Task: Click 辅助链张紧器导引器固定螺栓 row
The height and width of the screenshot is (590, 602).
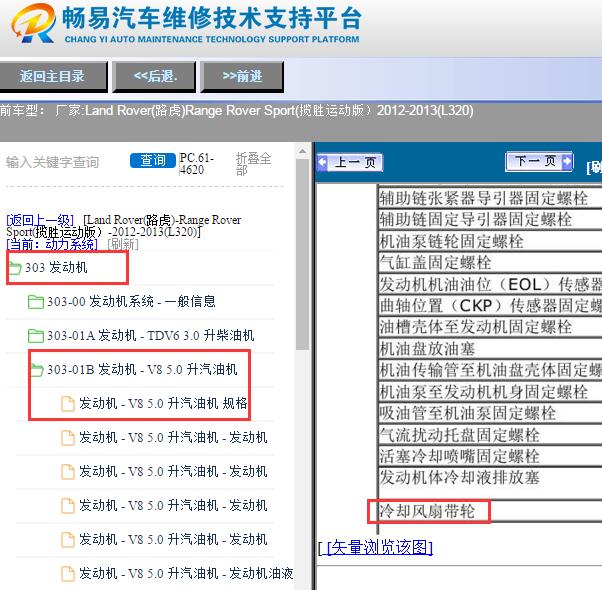Action: (490, 198)
